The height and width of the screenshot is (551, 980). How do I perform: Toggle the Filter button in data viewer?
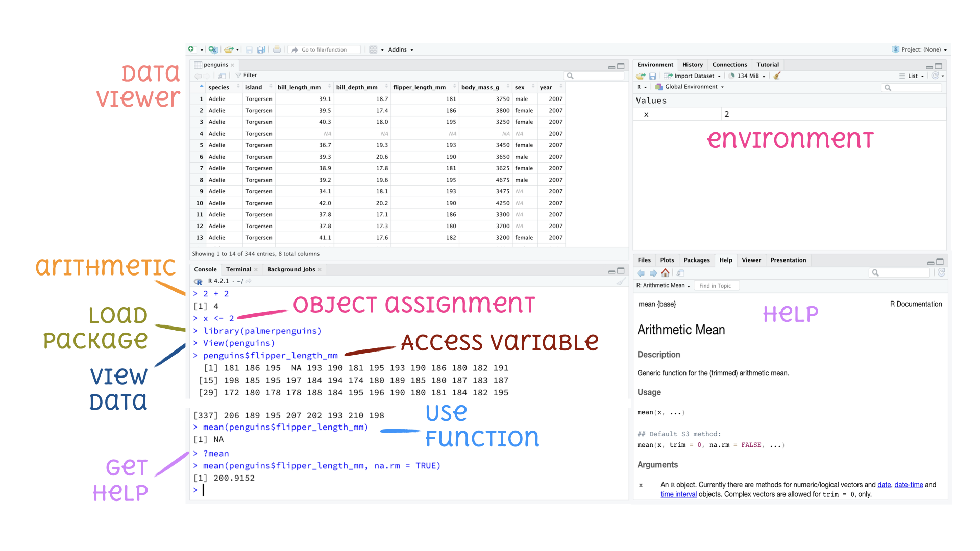pyautogui.click(x=246, y=75)
